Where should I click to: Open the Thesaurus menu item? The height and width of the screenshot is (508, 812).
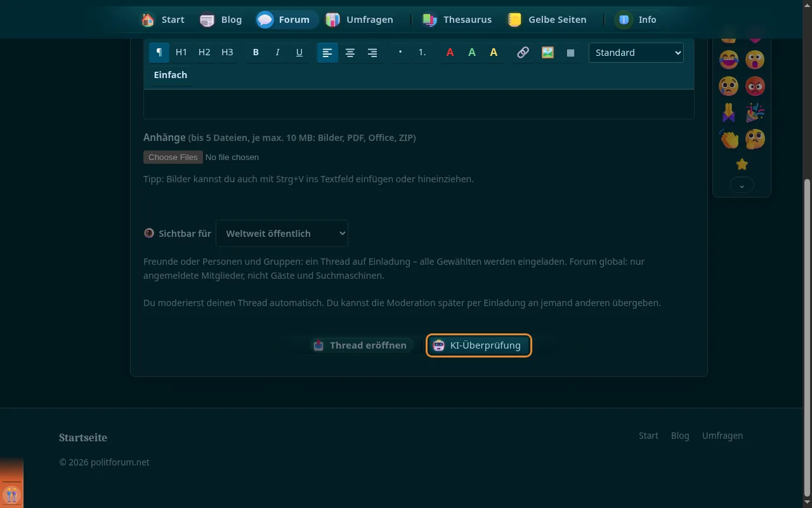point(457,20)
